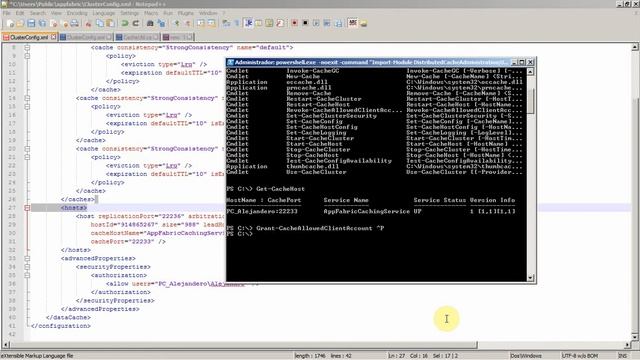Open the Language menu
The image size is (640, 360).
click(x=104, y=13)
